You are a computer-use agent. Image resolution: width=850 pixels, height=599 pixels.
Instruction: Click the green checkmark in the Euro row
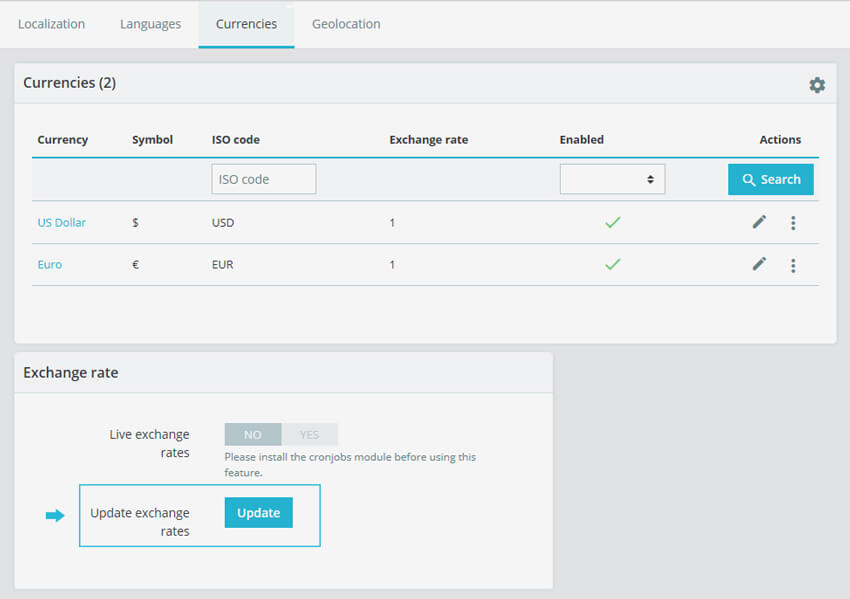(612, 265)
